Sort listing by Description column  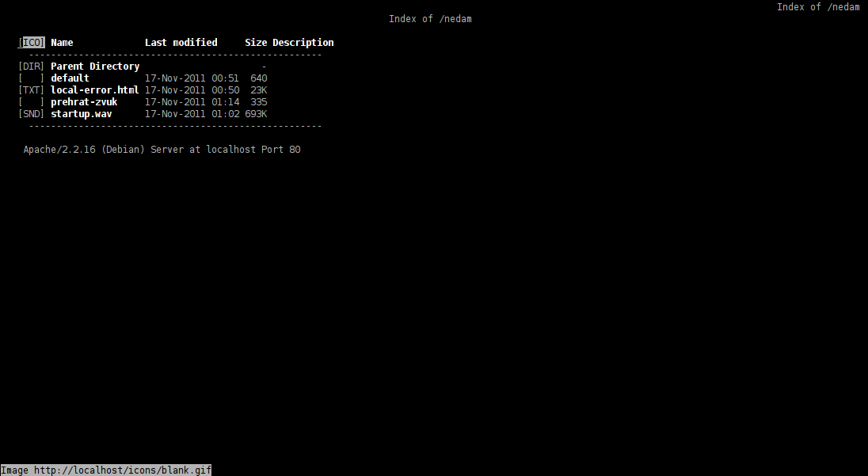303,43
